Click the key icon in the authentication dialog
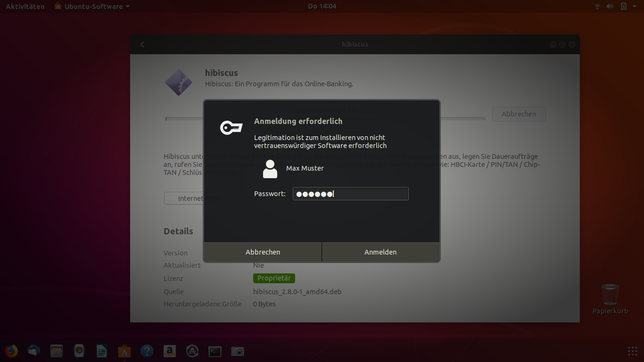The width and height of the screenshot is (644, 362). 231,127
